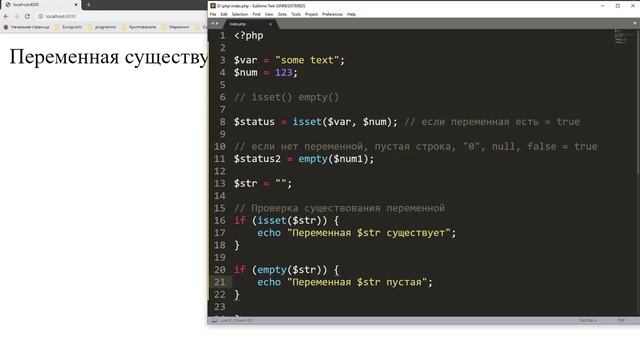Close the Sublime Text window
The image size is (640, 360).
pos(633,6)
